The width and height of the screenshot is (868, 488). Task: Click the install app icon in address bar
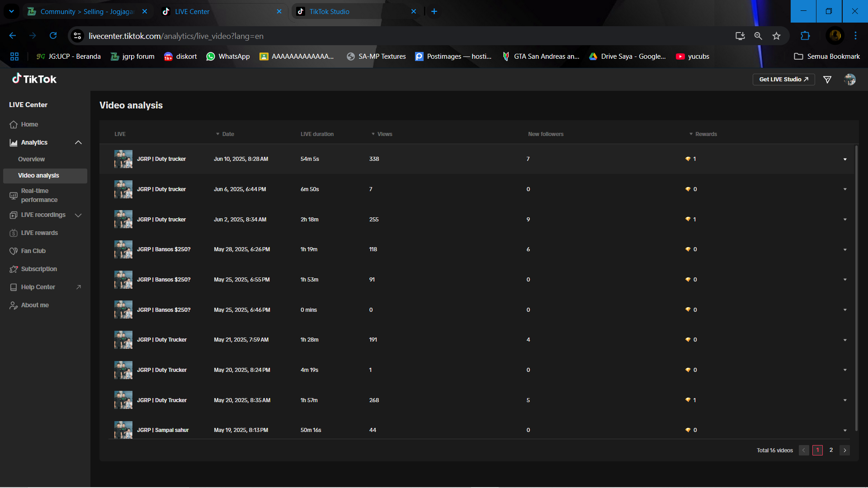(740, 36)
